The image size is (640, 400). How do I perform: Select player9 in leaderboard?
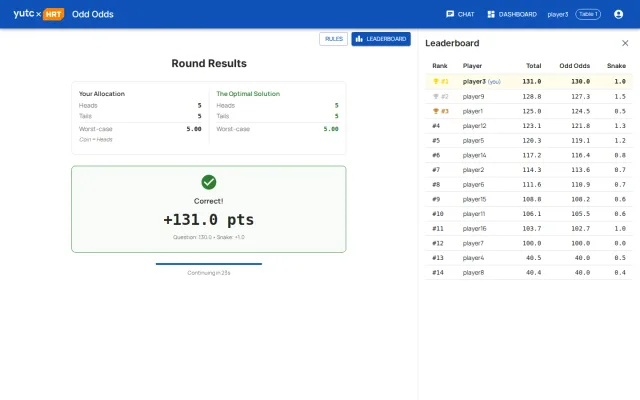point(529,97)
